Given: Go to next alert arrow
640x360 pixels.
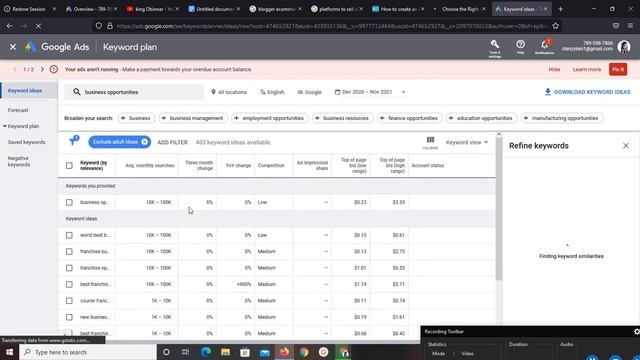Looking at the screenshot, I should pyautogui.click(x=42, y=69).
